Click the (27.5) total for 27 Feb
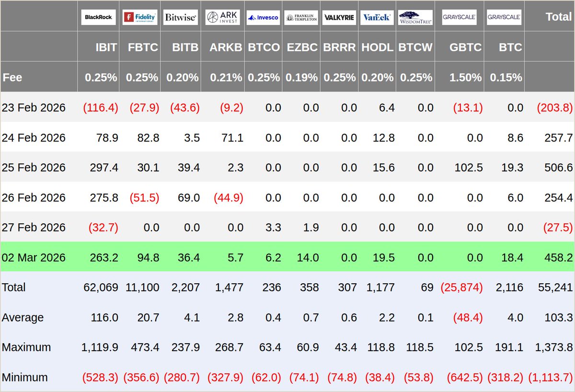Image resolution: width=575 pixels, height=392 pixels. (x=558, y=227)
